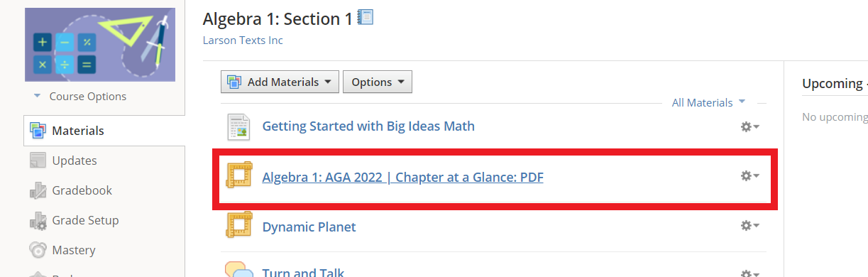Open the gear menu for Chapter at a Glance
Viewport: 868px width, 277px height.
point(749,175)
